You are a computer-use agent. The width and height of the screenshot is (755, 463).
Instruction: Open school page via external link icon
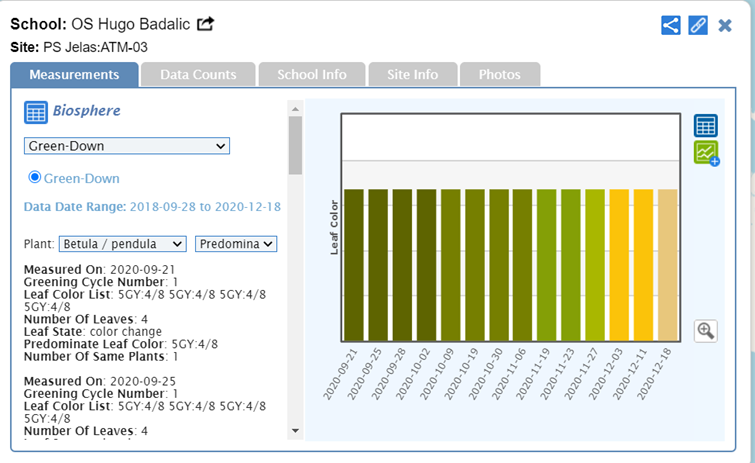click(x=205, y=24)
